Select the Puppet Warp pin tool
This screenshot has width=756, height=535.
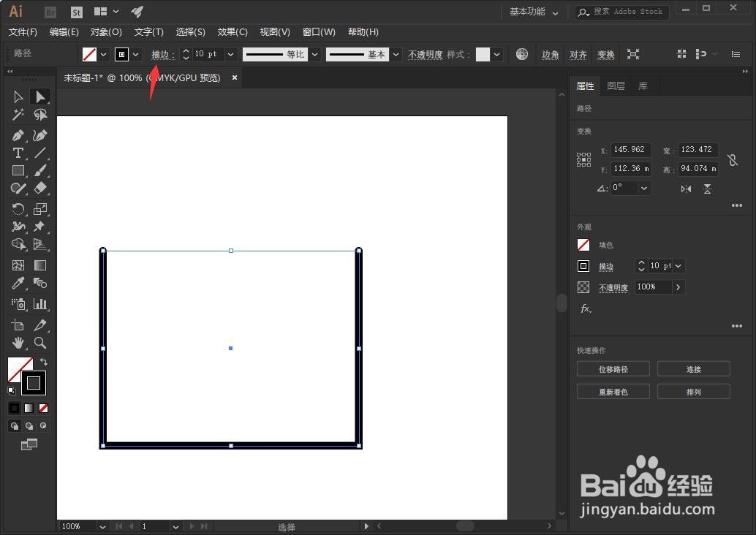tap(40, 227)
